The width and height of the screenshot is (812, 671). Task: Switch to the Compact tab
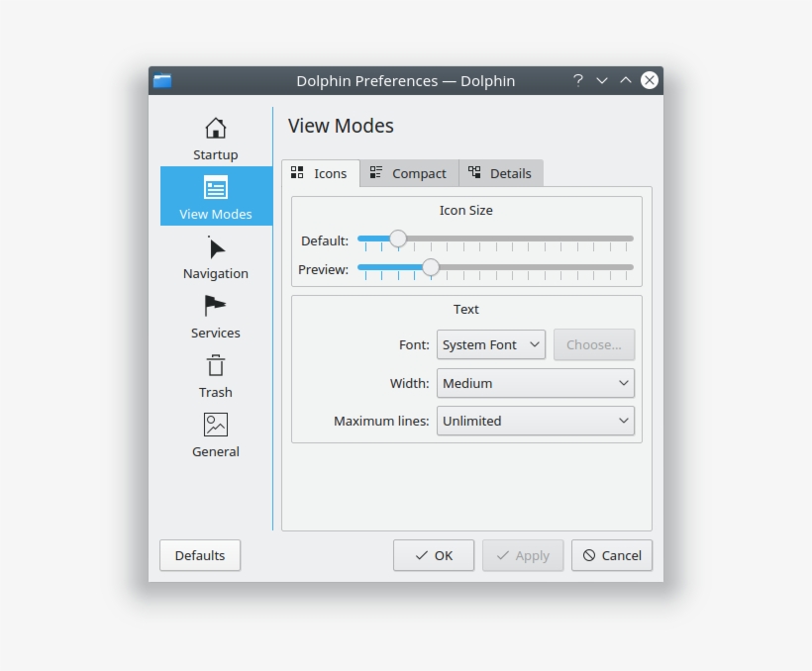coord(409,173)
